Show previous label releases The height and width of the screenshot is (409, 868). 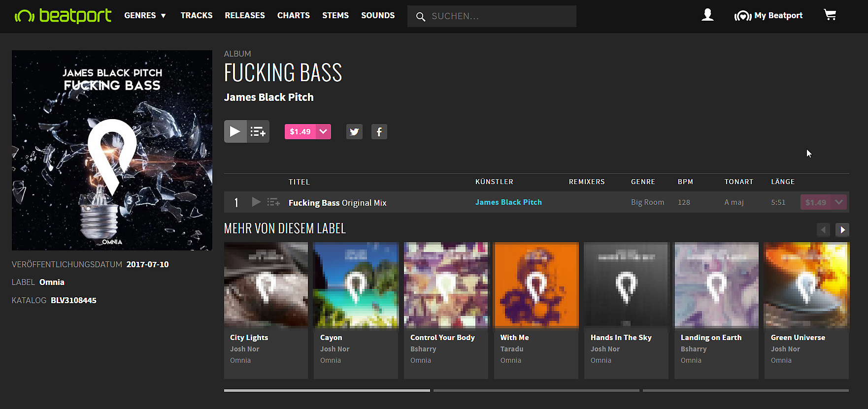pyautogui.click(x=823, y=230)
